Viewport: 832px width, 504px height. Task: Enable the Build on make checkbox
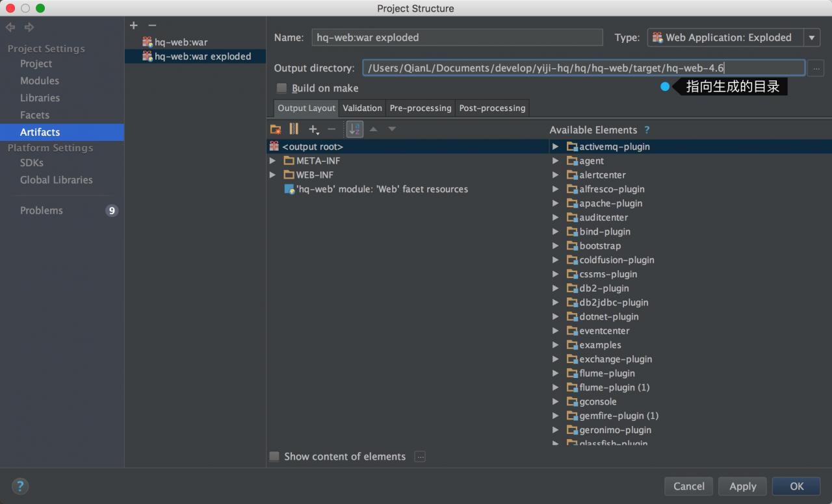coord(282,88)
